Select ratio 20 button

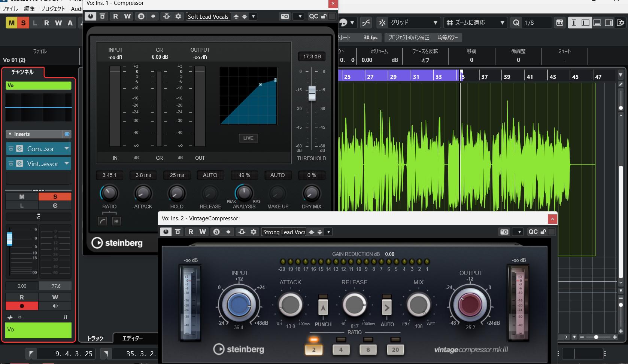click(x=395, y=349)
